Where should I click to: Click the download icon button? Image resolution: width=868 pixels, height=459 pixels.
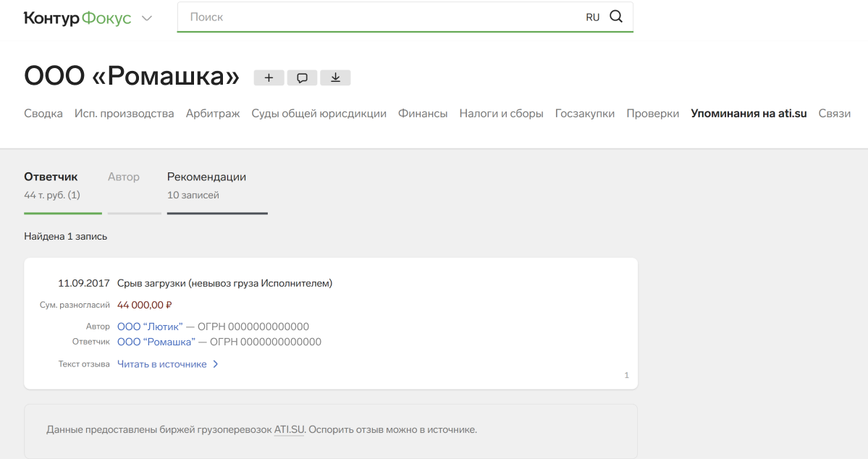[335, 77]
